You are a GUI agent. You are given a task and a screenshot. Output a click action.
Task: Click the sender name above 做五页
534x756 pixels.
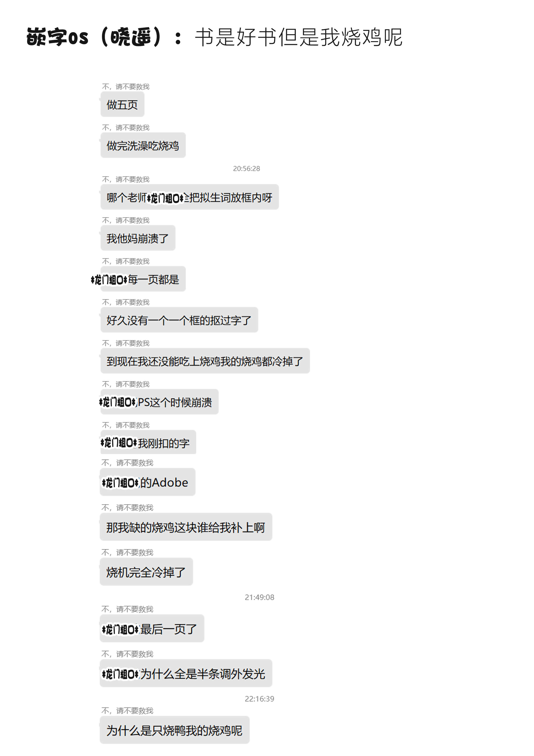point(126,87)
